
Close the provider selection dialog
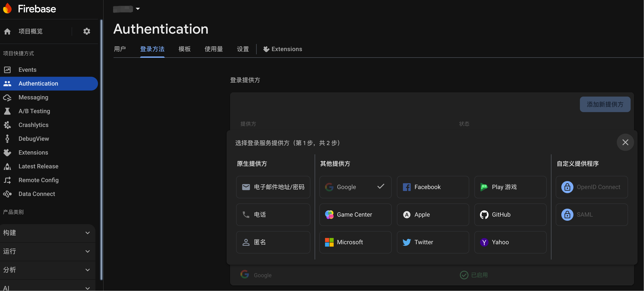click(x=625, y=142)
